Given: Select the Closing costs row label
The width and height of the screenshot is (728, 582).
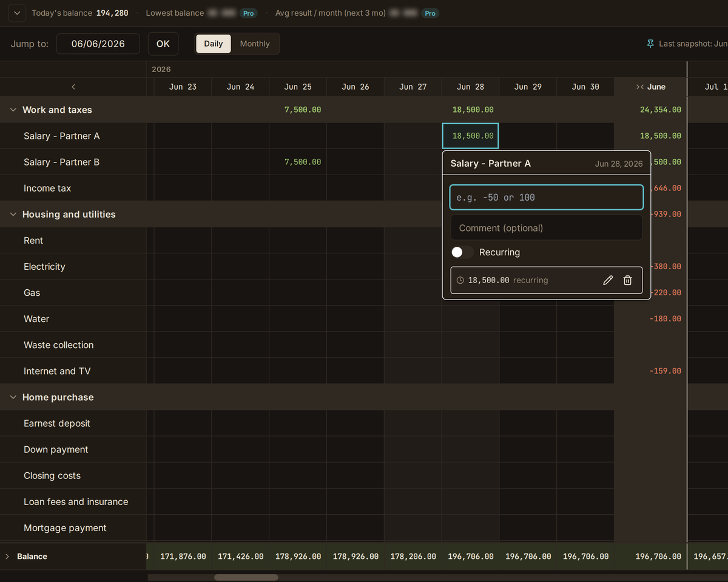Looking at the screenshot, I should 52,475.
